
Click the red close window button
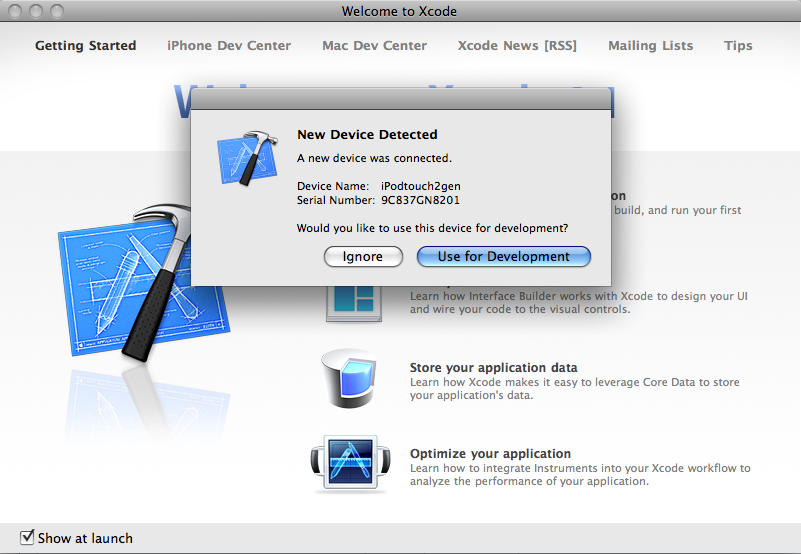click(x=15, y=11)
